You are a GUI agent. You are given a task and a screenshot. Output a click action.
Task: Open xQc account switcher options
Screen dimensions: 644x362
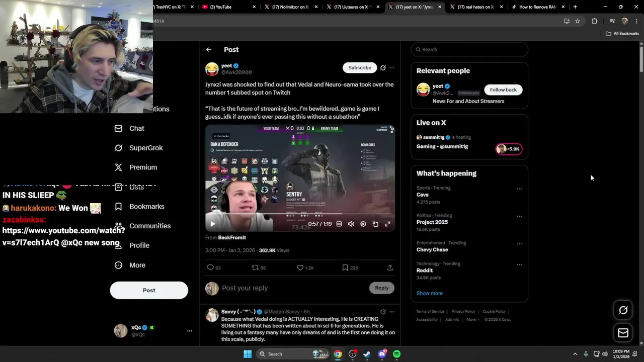pyautogui.click(x=190, y=331)
